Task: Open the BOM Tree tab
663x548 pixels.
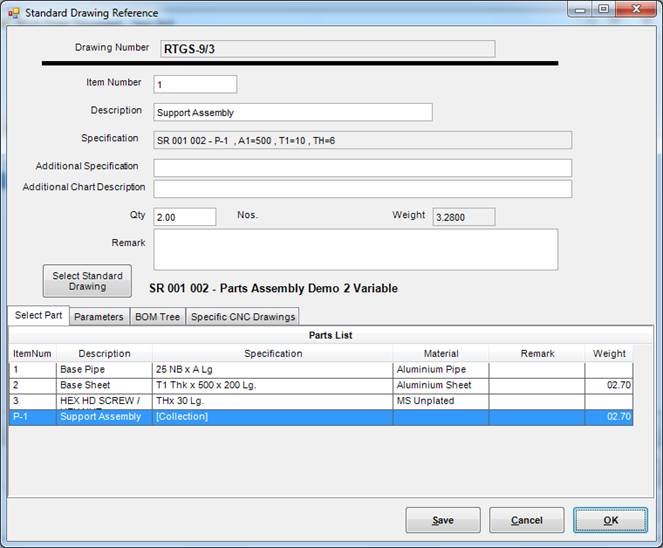Action: pyautogui.click(x=157, y=316)
